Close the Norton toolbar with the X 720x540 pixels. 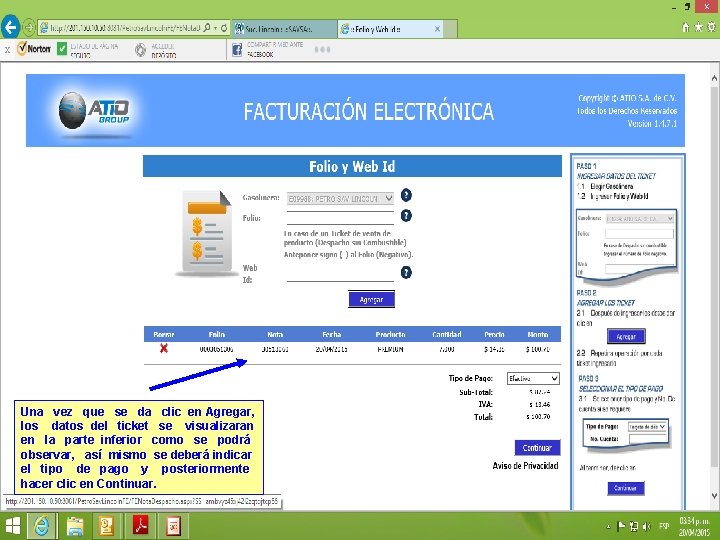(x=7, y=50)
